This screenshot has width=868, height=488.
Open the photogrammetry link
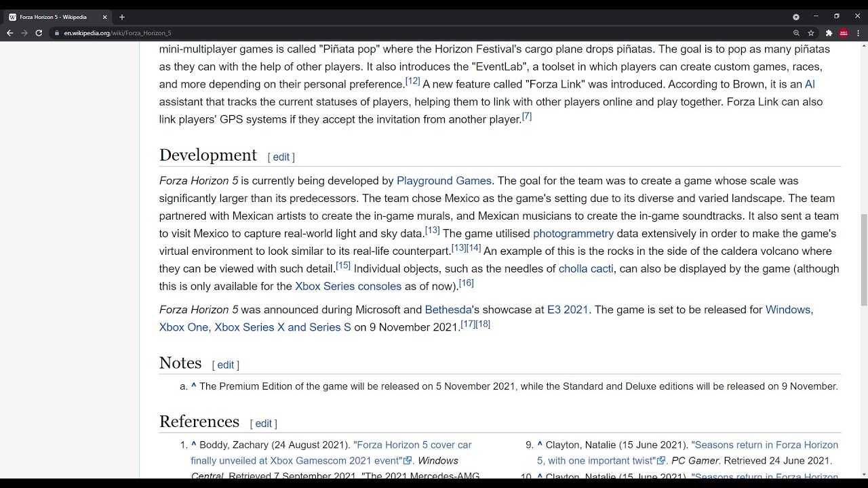click(x=573, y=234)
